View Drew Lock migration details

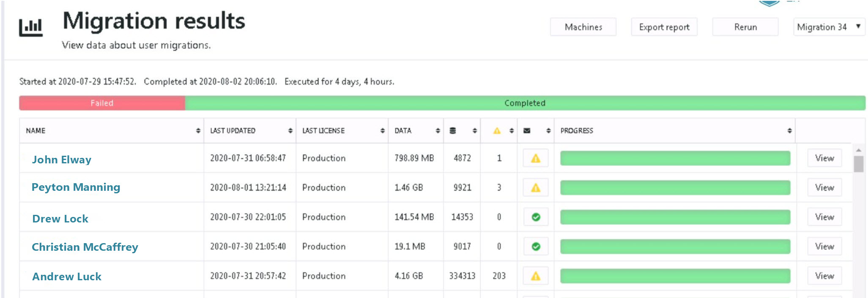pos(824,217)
